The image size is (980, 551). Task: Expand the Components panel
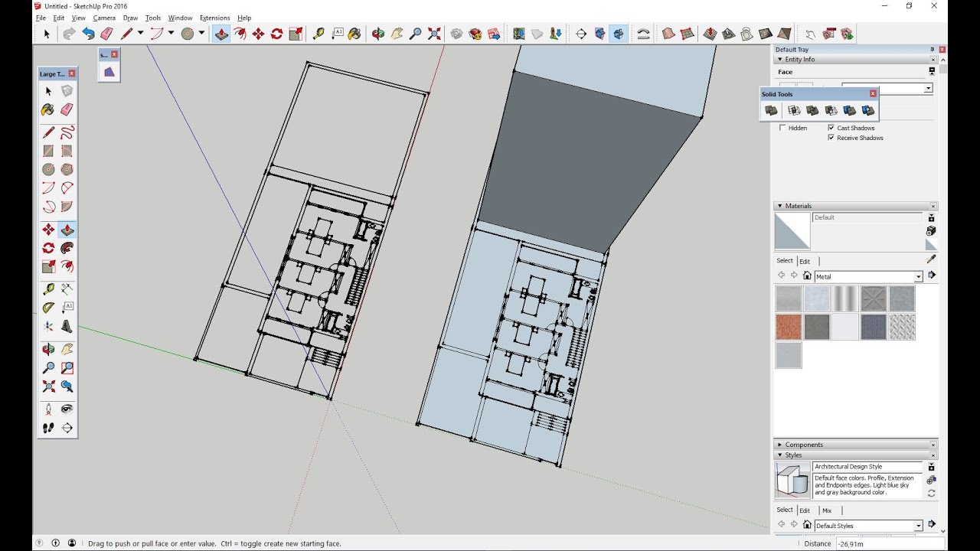(x=780, y=445)
